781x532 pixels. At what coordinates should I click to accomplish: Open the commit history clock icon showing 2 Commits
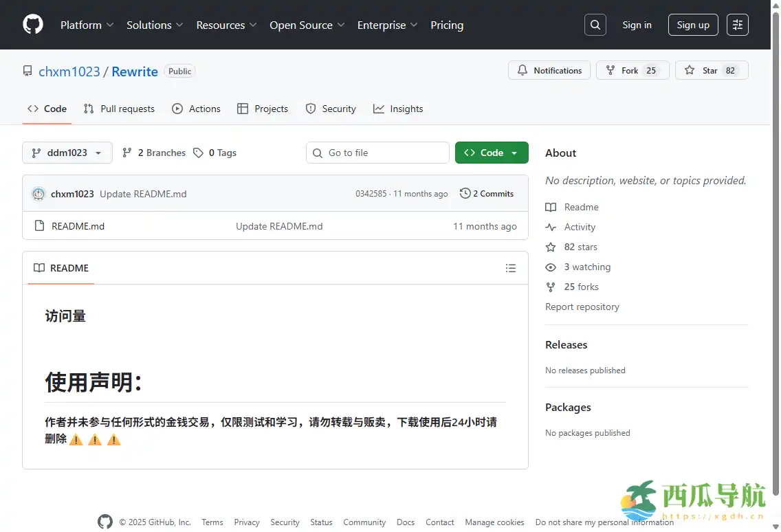465,193
